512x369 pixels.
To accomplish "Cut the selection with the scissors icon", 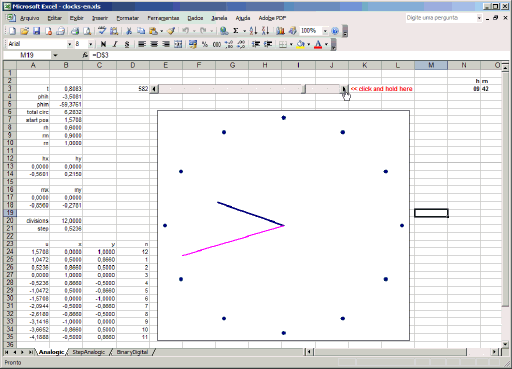I will click(x=129, y=31).
